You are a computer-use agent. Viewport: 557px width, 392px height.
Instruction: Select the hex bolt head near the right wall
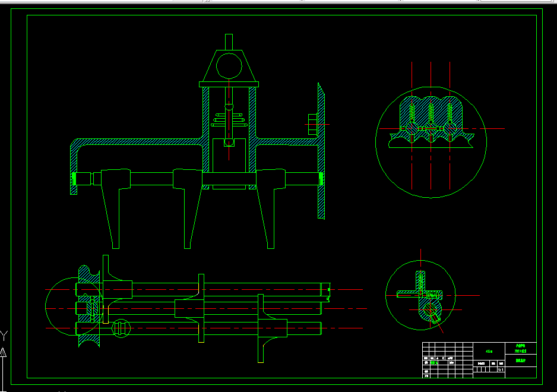coord(312,124)
